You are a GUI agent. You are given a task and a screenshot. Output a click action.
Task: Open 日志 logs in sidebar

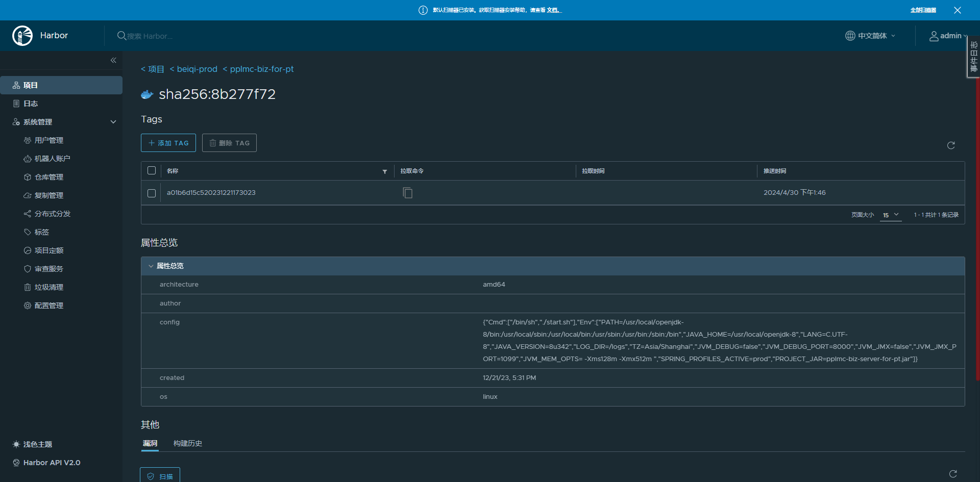pyautogui.click(x=61, y=104)
